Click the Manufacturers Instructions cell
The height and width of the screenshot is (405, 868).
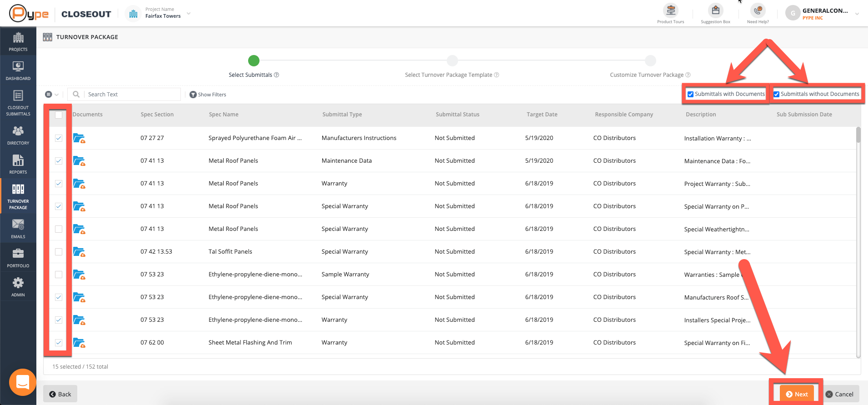tap(359, 138)
